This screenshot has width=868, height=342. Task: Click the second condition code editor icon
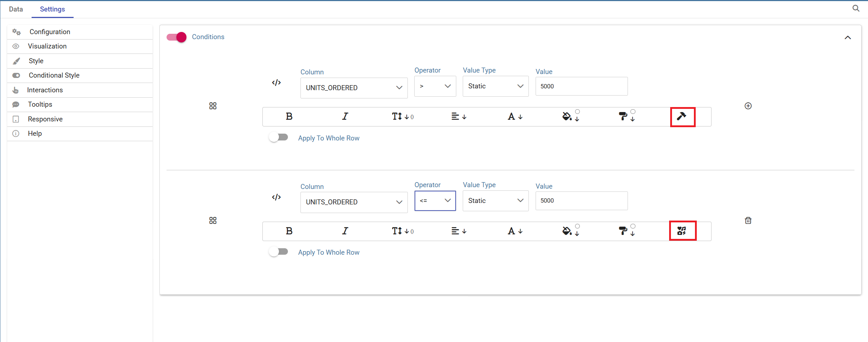pyautogui.click(x=276, y=197)
